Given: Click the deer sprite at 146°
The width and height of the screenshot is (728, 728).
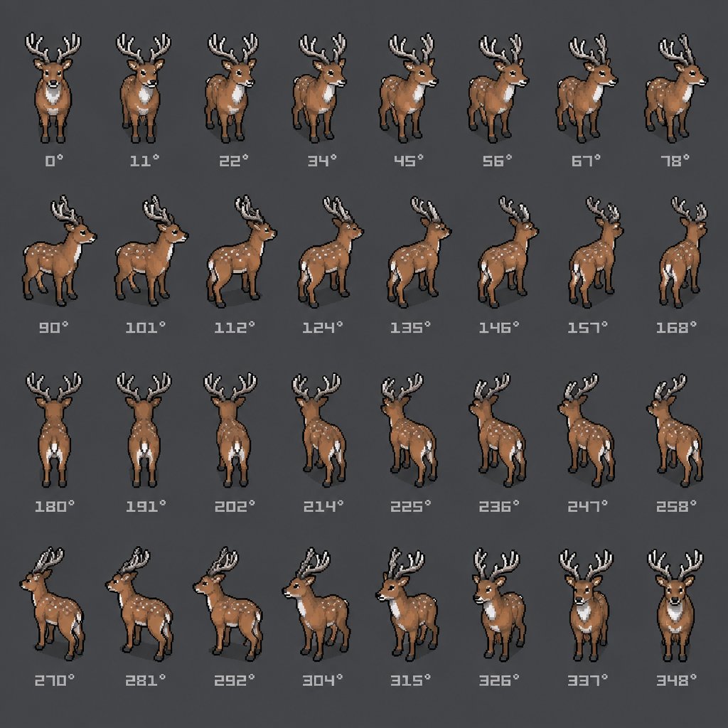Looking at the screenshot, I should (x=508, y=252).
